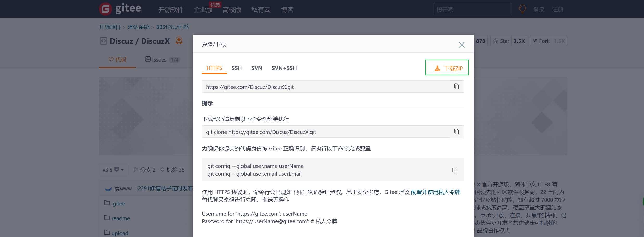
Task: Switch to the SVN tab
Action: 257,68
